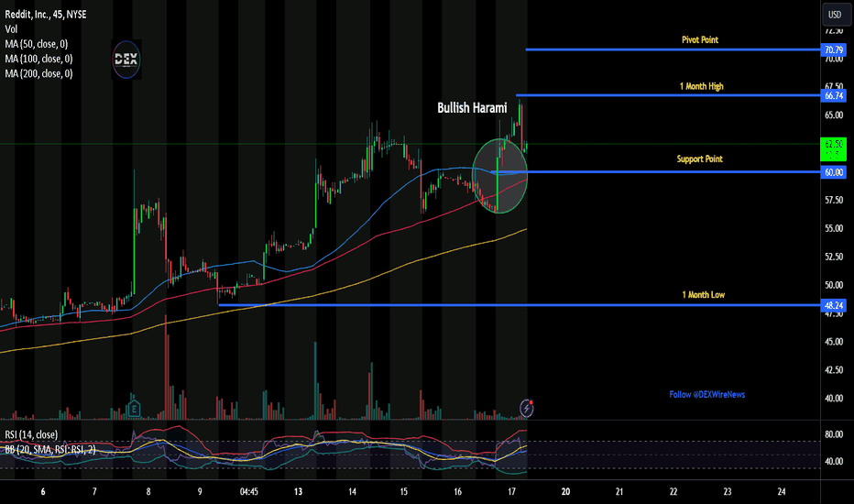Select the 1 Month Low text label
The width and height of the screenshot is (854, 504).
click(703, 295)
